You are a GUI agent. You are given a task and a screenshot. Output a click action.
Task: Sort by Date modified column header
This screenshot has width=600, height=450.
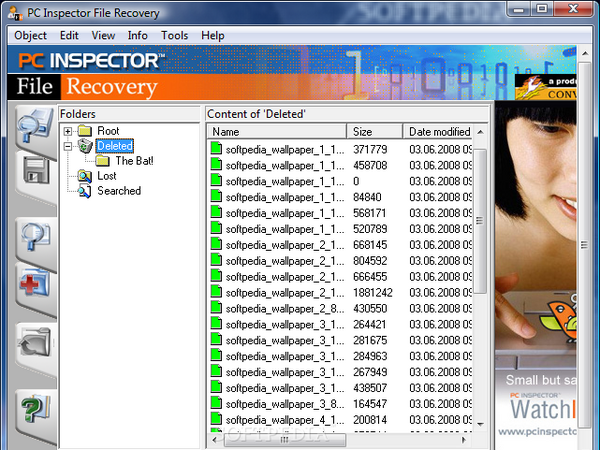coord(438,132)
